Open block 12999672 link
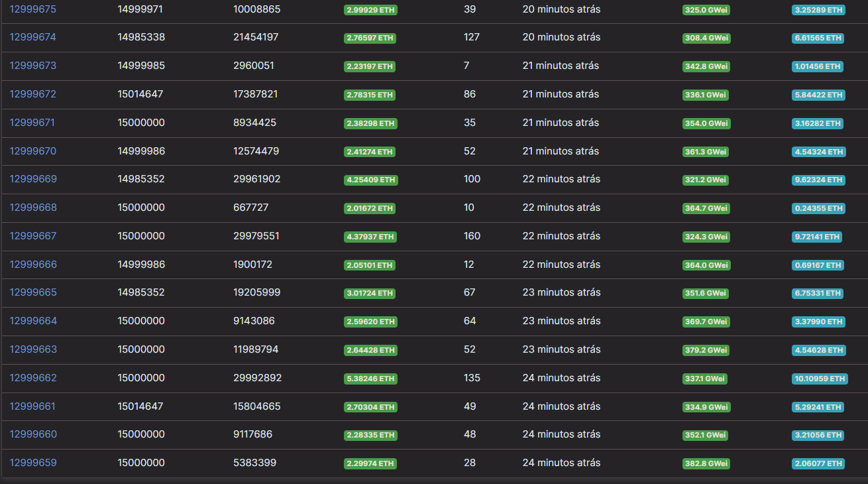 [x=33, y=94]
